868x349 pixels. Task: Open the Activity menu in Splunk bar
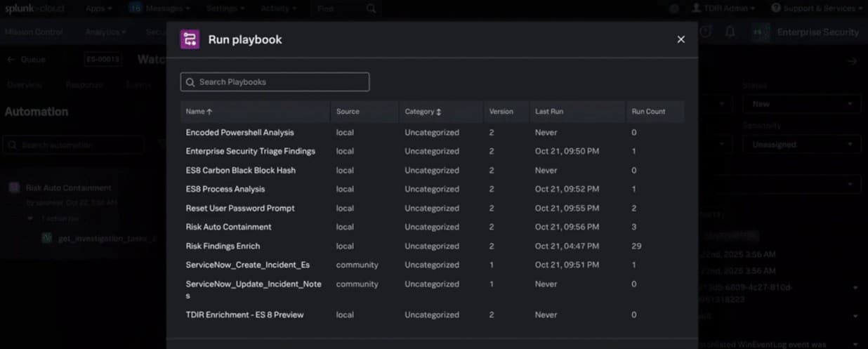pos(278,8)
